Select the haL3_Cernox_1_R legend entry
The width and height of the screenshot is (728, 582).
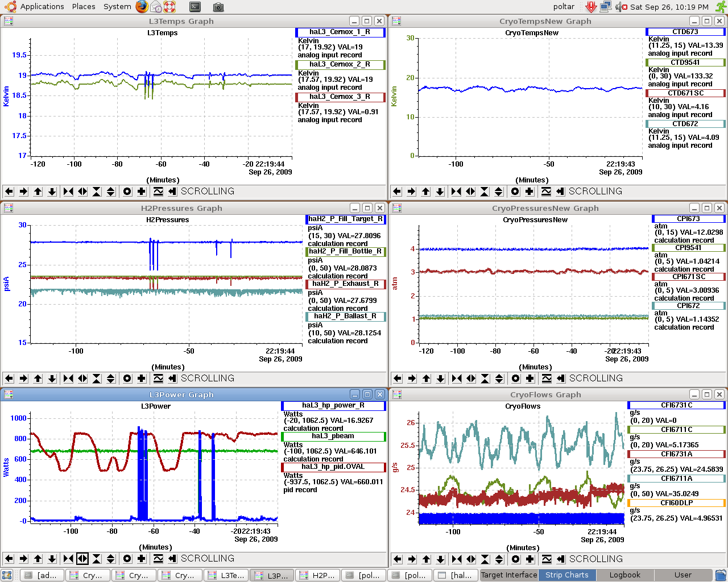[x=340, y=32]
